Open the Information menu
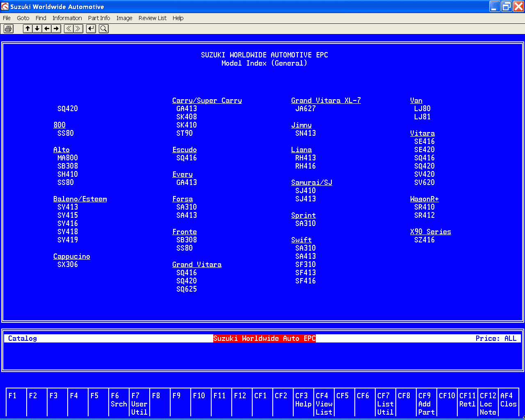The width and height of the screenshot is (525, 420). pyautogui.click(x=67, y=18)
